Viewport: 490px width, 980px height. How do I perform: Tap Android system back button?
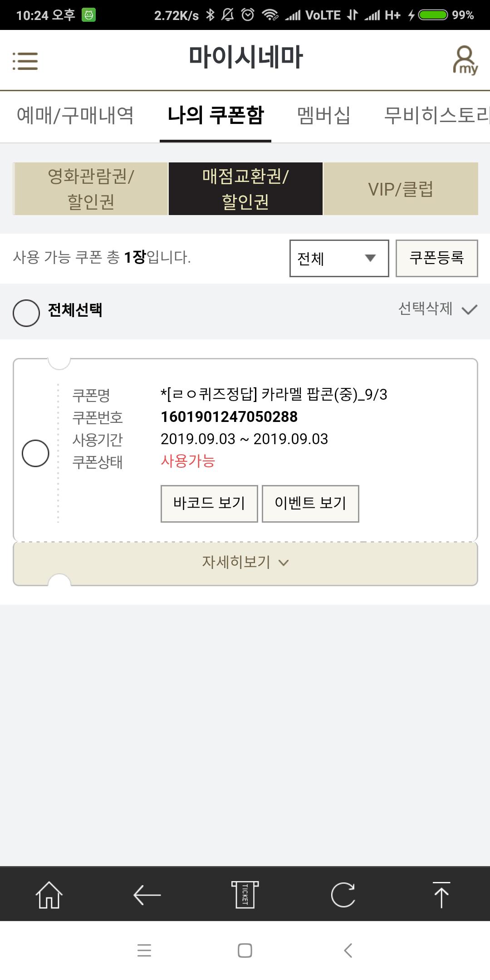pyautogui.click(x=348, y=951)
